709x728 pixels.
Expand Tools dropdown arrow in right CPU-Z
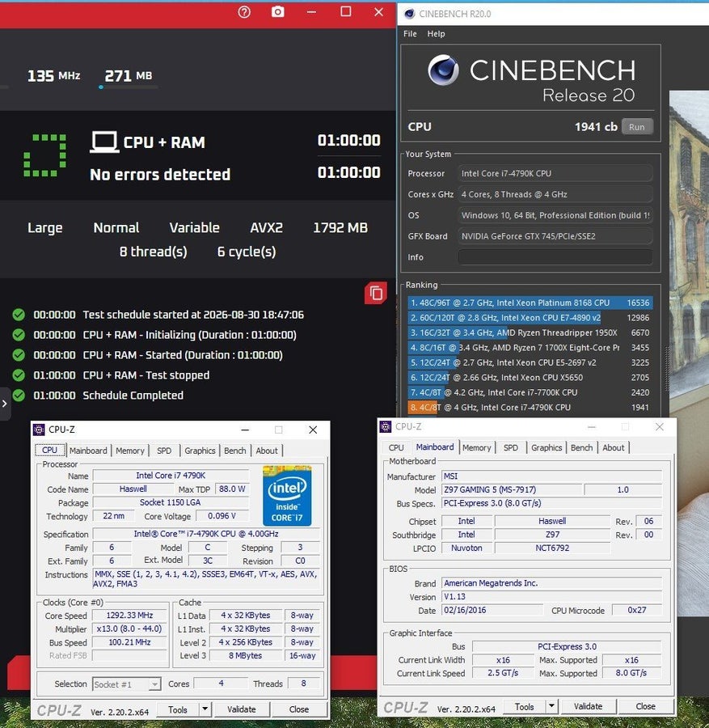pos(551,707)
